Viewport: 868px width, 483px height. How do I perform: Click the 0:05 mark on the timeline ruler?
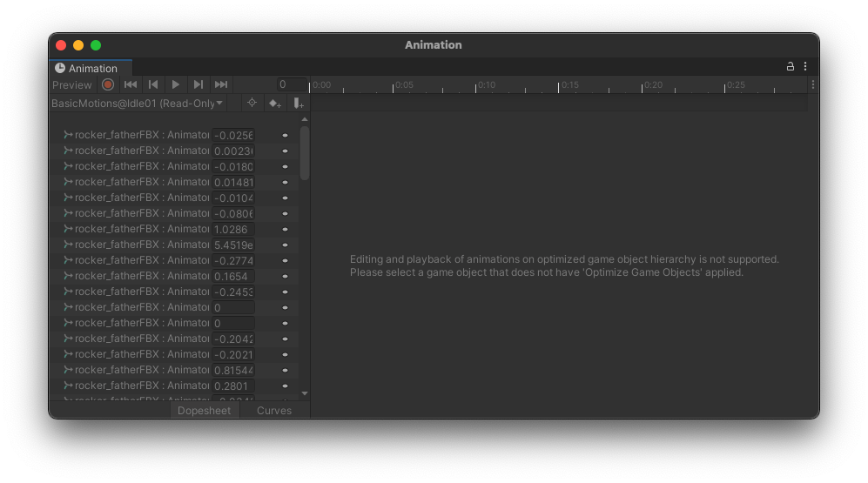click(404, 84)
